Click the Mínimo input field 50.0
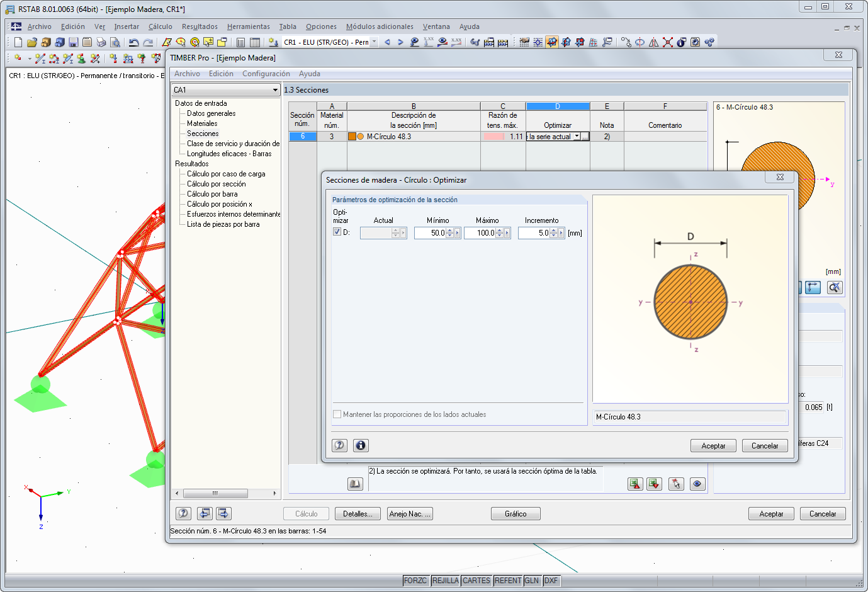Screen dimensions: 868x592 click(x=430, y=233)
